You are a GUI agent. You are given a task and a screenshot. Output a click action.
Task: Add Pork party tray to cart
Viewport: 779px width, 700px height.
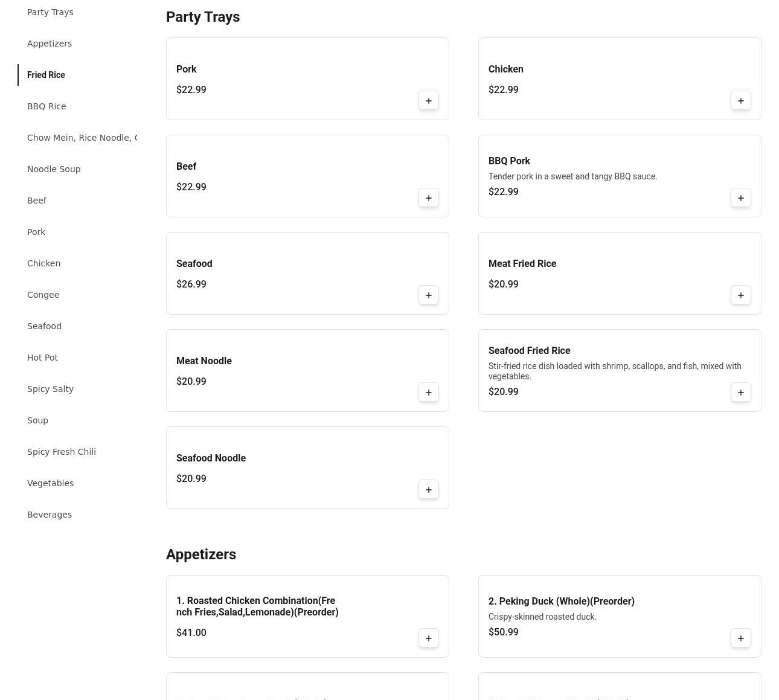[x=429, y=101]
